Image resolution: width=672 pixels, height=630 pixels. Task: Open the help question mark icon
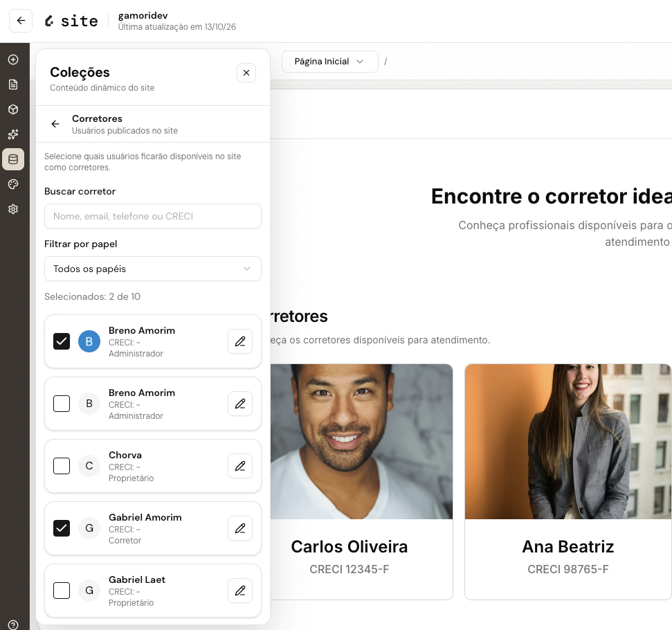coord(13,625)
